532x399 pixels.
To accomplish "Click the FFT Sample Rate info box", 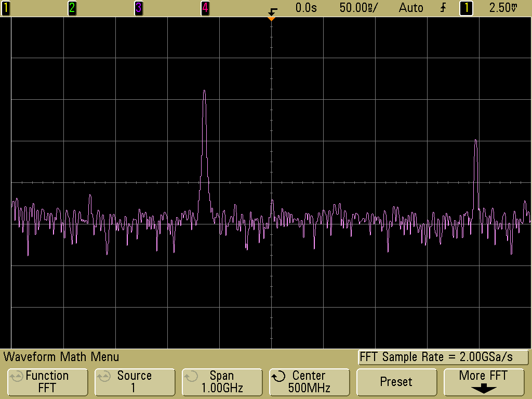I will tap(443, 357).
